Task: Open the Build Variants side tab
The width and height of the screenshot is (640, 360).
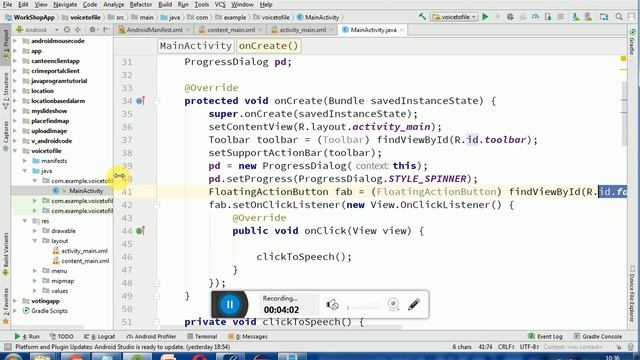Action: 6,254
